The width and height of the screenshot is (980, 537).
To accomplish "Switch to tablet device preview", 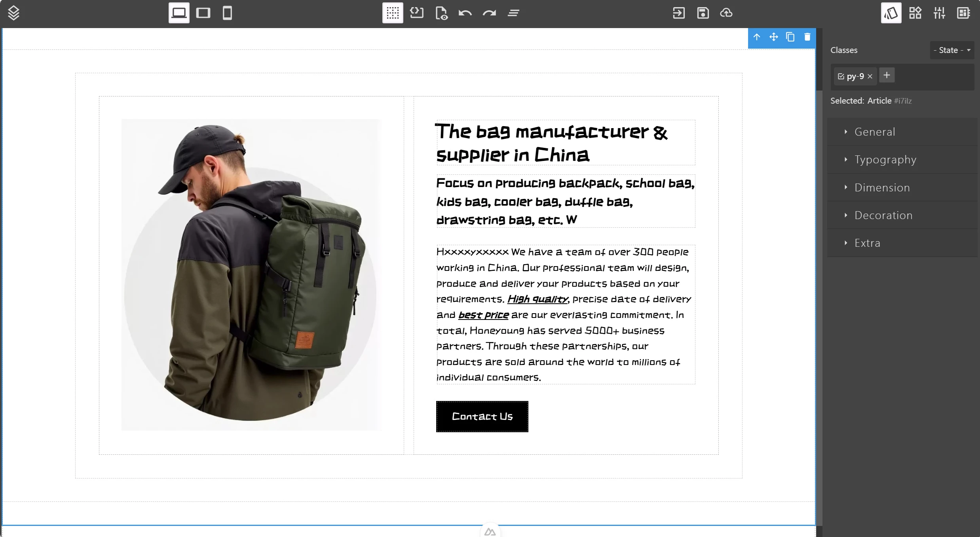I will 203,13.
